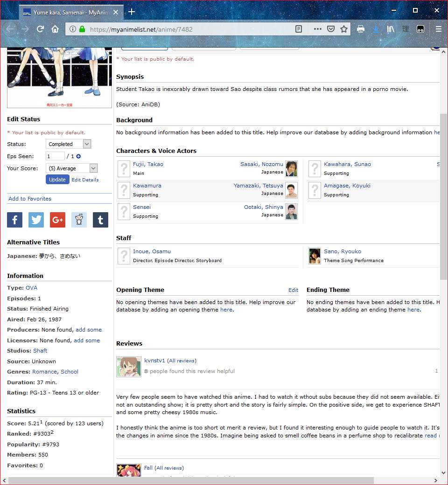The height and width of the screenshot is (485, 448).
Task: Open the Status dropdown showing Completed
Action: 68,144
